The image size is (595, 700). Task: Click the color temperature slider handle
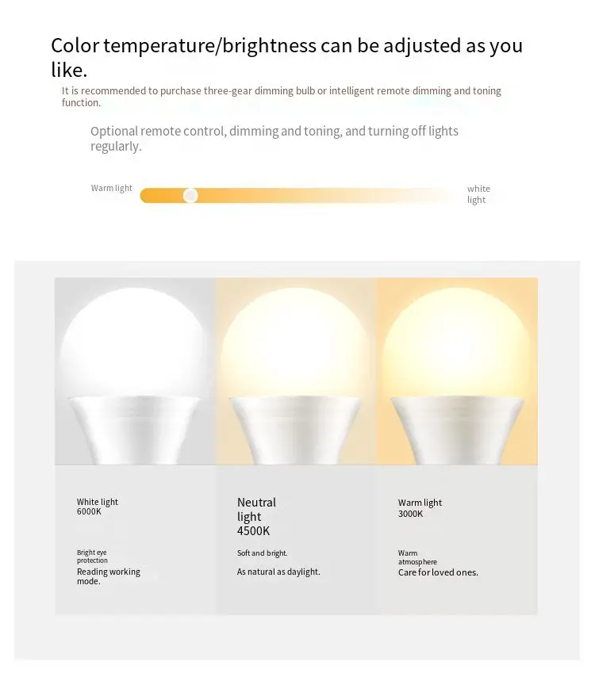coord(190,195)
